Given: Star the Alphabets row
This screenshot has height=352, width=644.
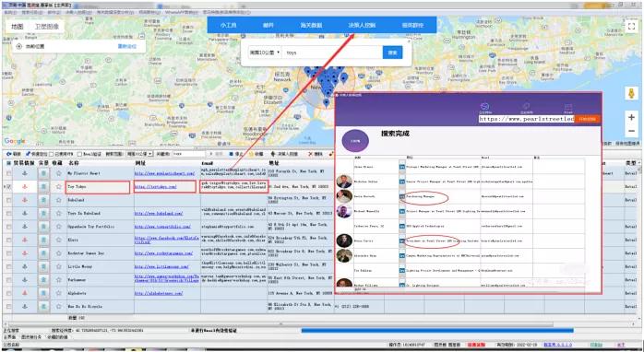Looking at the screenshot, I should [58, 293].
